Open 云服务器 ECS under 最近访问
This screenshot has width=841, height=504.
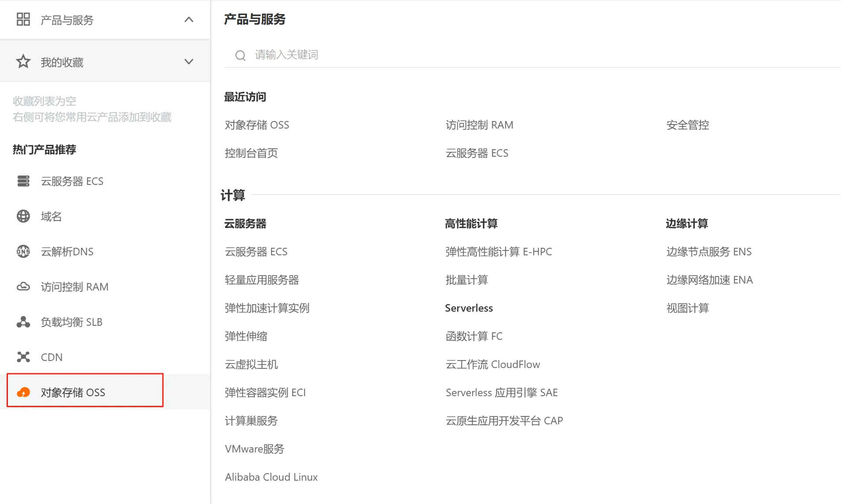pyautogui.click(x=477, y=153)
